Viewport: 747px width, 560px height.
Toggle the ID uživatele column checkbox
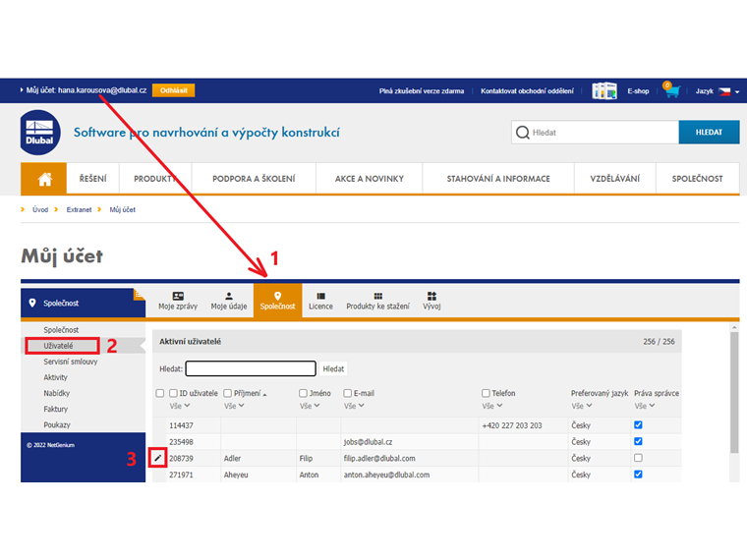pos(173,393)
